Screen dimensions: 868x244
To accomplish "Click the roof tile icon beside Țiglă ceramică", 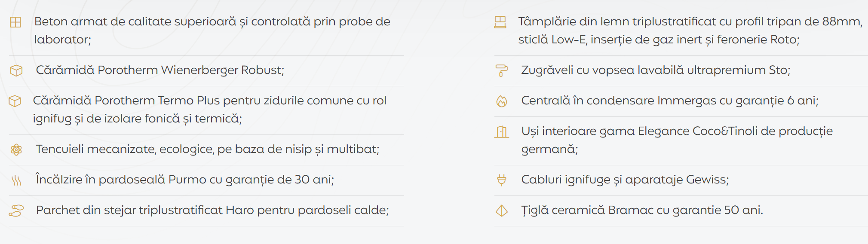I will (502, 211).
